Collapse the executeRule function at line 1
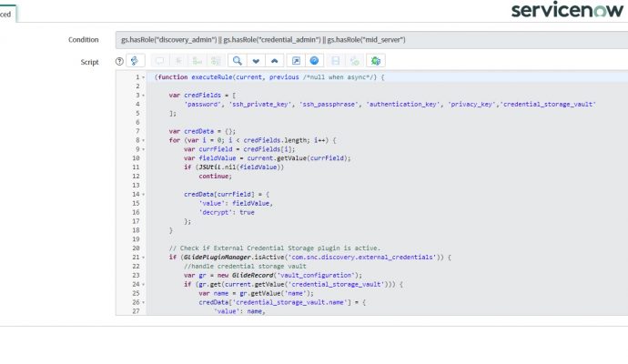628x364 pixels. (x=143, y=77)
